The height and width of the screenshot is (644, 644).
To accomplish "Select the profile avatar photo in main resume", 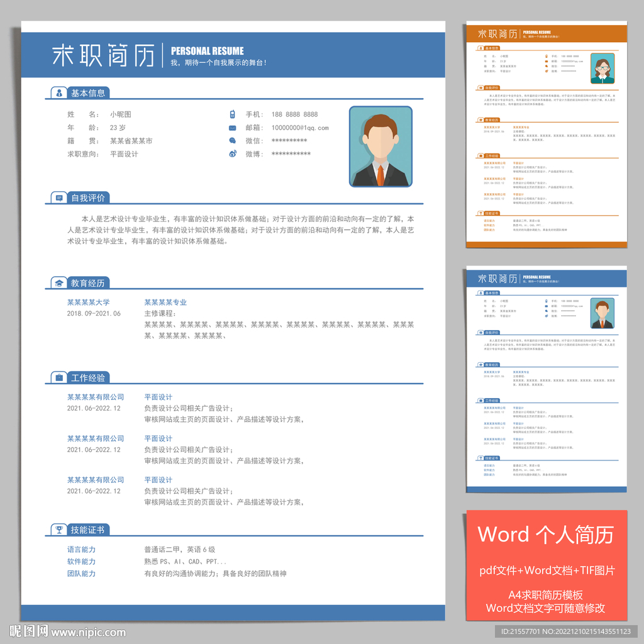I will click(x=380, y=147).
